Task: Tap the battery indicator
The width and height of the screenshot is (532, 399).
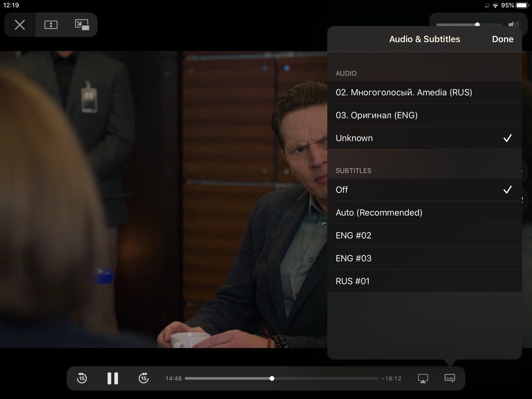Action: pyautogui.click(x=522, y=5)
